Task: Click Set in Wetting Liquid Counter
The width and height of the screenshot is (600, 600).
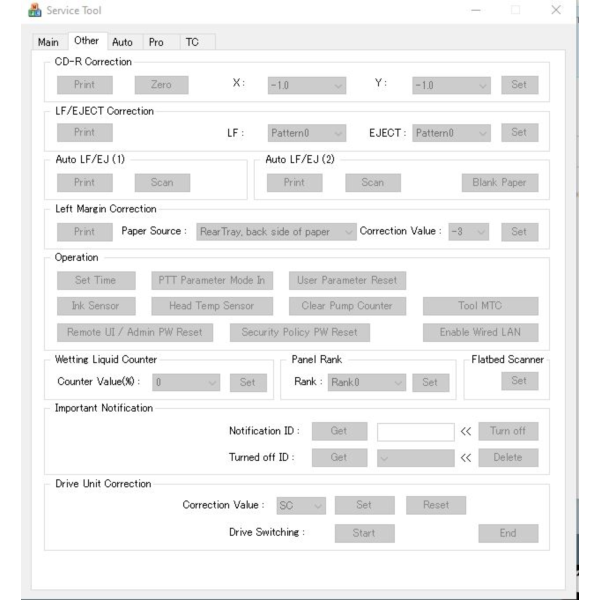Action: point(248,383)
